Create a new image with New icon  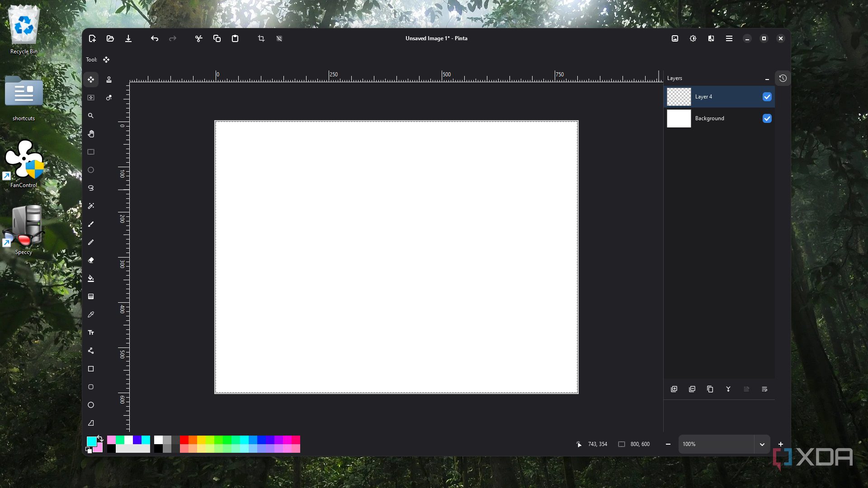pos(92,38)
